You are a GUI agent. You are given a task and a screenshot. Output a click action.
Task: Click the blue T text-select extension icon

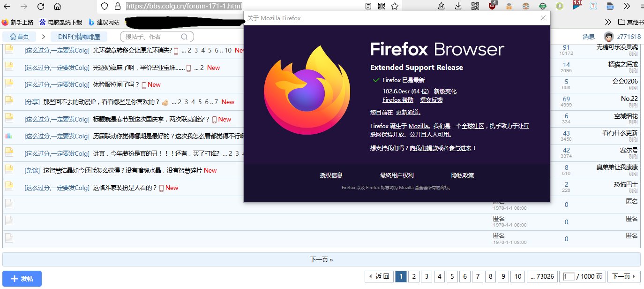tap(593, 6)
